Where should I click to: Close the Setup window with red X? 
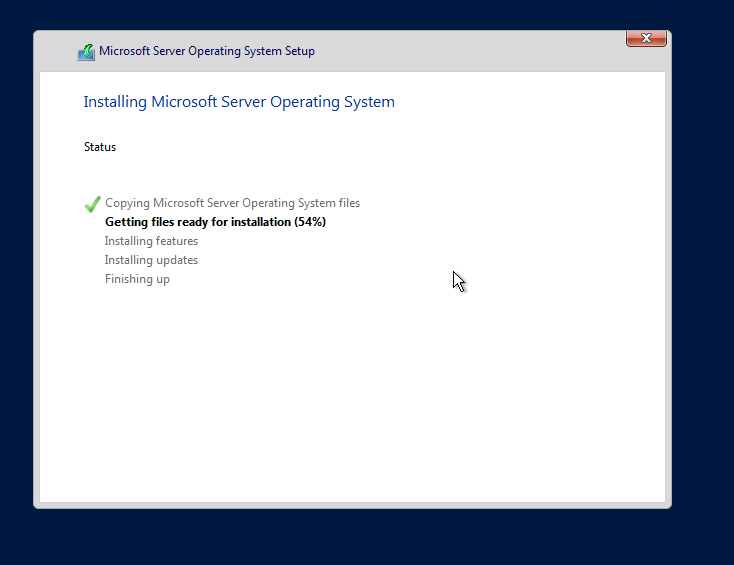(x=646, y=38)
